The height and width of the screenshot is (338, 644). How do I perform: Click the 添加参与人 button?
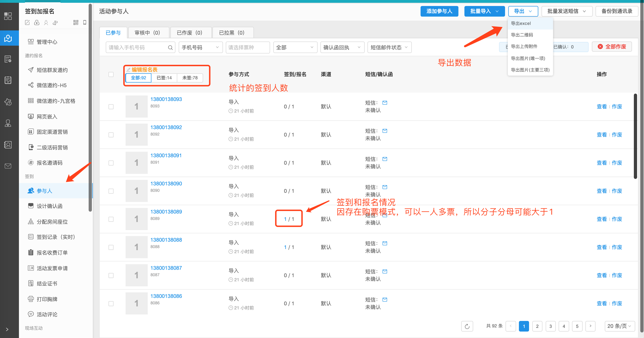[439, 11]
